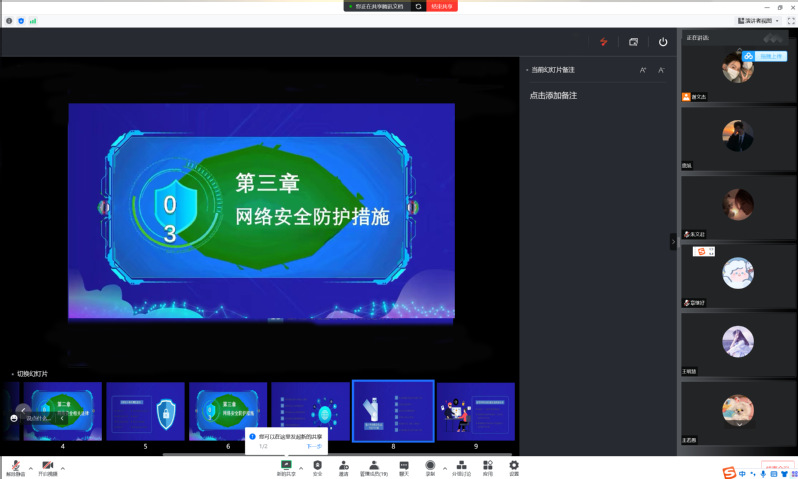Decrease notes font size with A-
798x479 pixels.
click(x=661, y=70)
